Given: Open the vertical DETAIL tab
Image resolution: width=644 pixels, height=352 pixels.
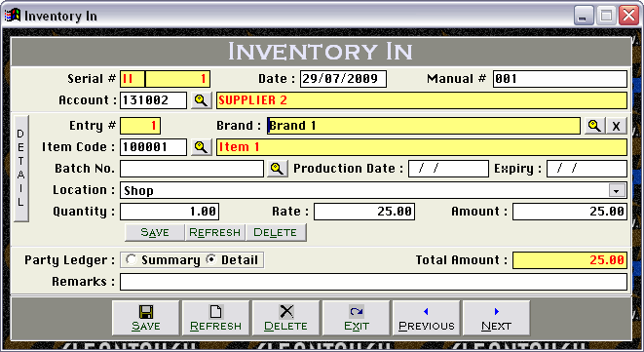Looking at the screenshot, I should (x=20, y=168).
